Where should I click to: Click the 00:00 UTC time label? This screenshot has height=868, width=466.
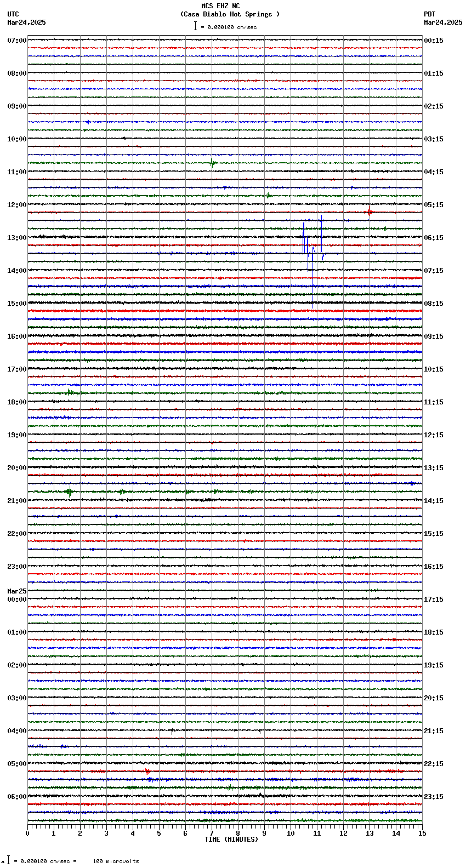[x=17, y=599]
